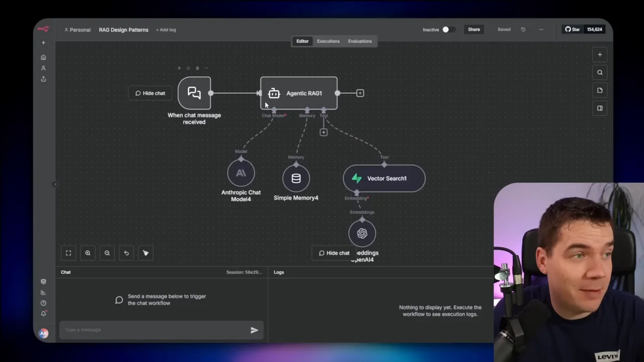Open the sticky notes panel icon

(600, 90)
